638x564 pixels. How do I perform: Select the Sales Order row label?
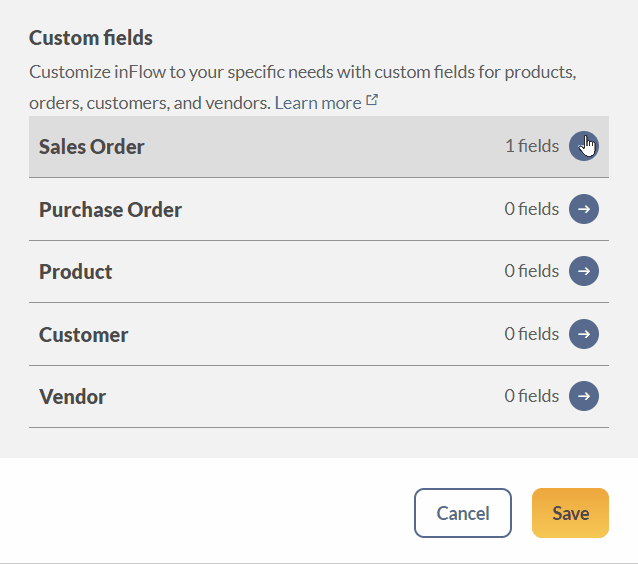pyautogui.click(x=92, y=146)
